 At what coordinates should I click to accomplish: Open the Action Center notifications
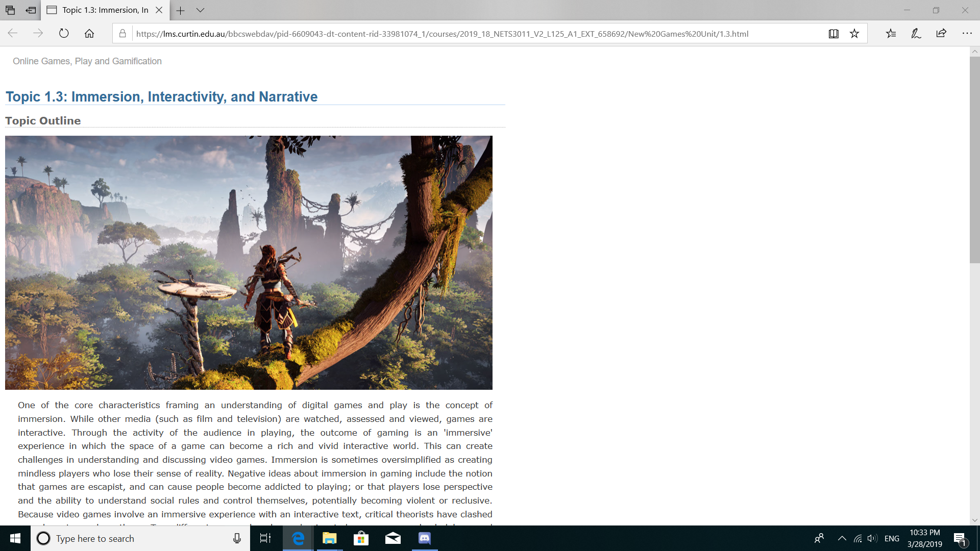[x=960, y=538]
